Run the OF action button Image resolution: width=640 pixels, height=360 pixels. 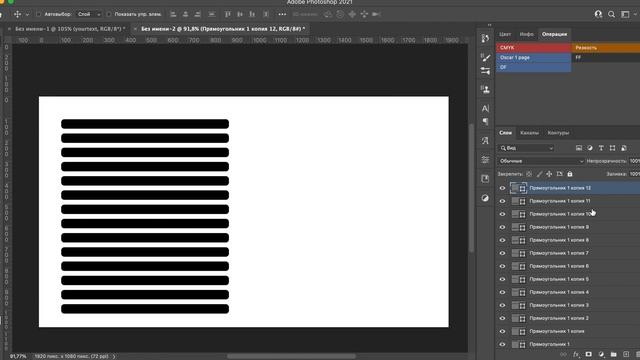pos(534,67)
